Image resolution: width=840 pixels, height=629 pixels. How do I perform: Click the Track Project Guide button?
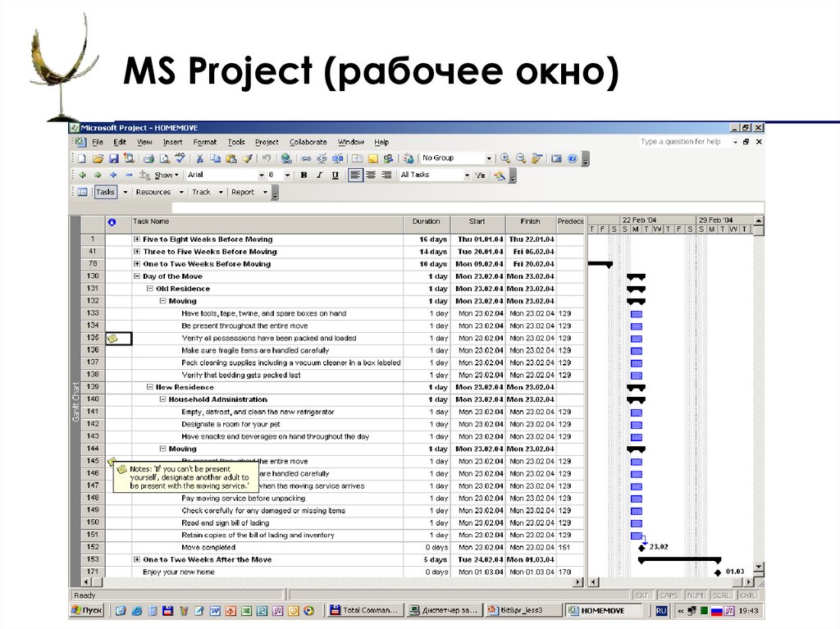tap(202, 192)
